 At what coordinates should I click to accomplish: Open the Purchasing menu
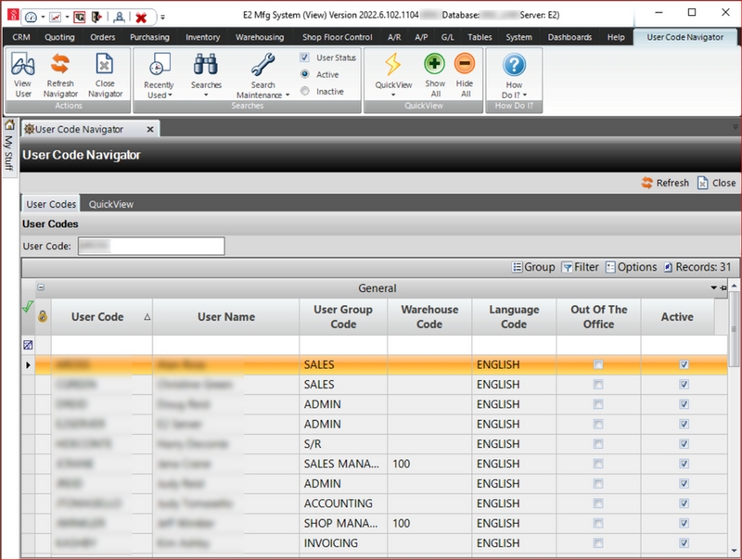(x=149, y=37)
